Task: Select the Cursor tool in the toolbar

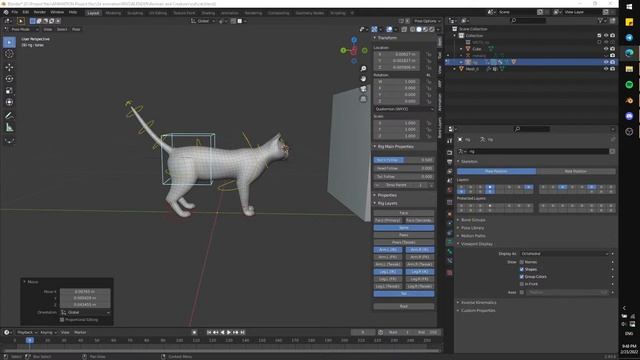Action: coord(9,54)
